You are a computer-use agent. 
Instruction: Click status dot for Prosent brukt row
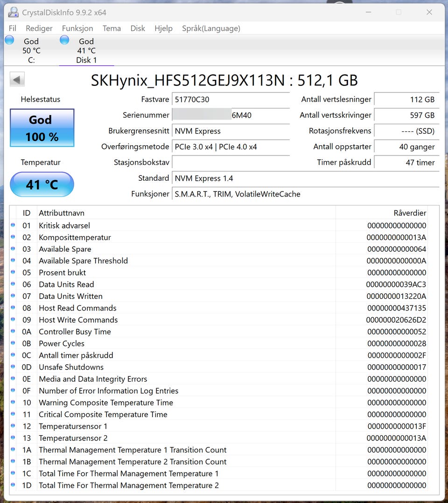coord(13,272)
